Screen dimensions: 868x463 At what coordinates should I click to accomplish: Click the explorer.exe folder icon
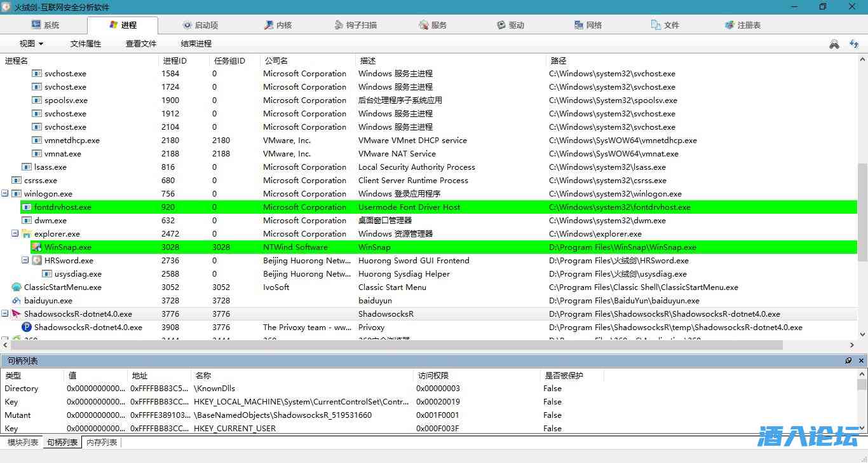click(x=27, y=234)
